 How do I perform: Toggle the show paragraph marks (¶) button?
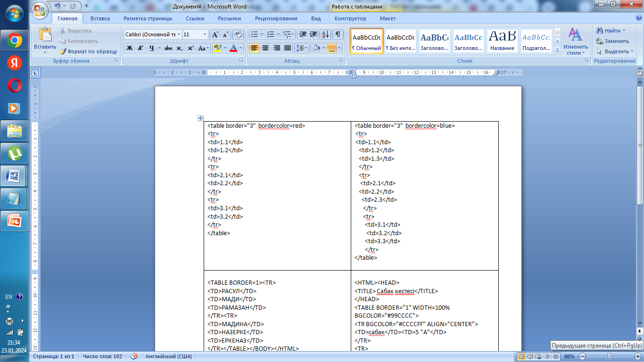338,34
